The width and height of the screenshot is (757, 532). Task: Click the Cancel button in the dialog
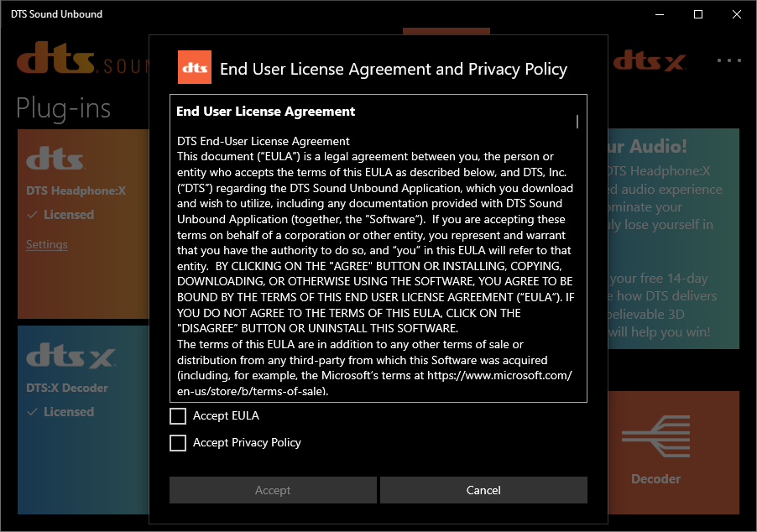(x=483, y=490)
